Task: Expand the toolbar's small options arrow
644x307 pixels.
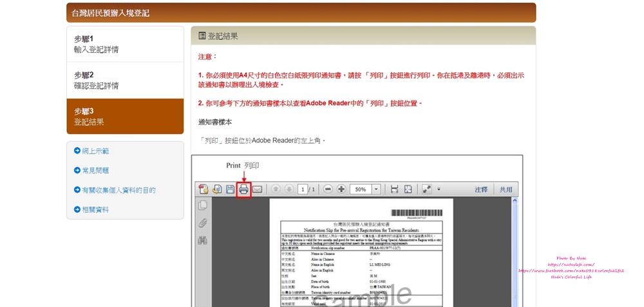Action: (439, 190)
